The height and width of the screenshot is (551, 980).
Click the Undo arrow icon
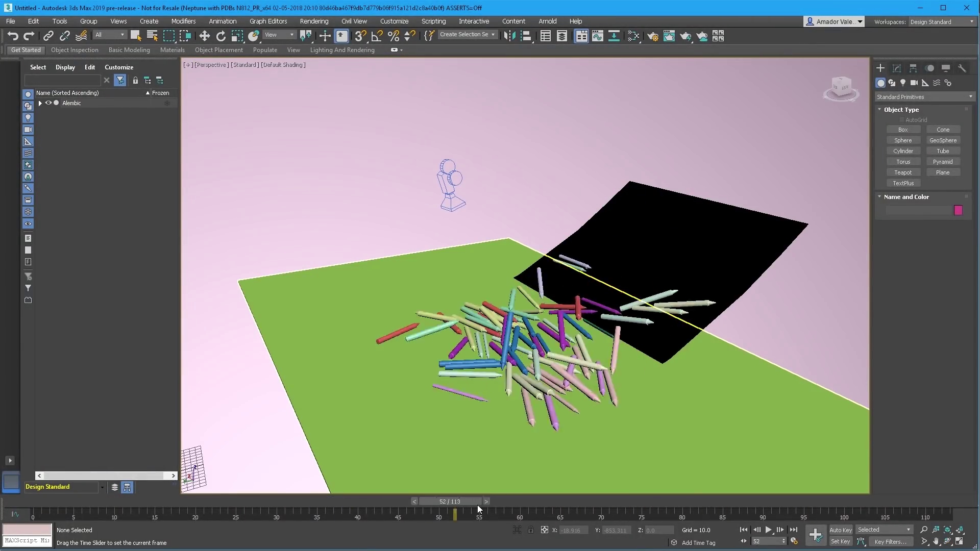tap(13, 36)
